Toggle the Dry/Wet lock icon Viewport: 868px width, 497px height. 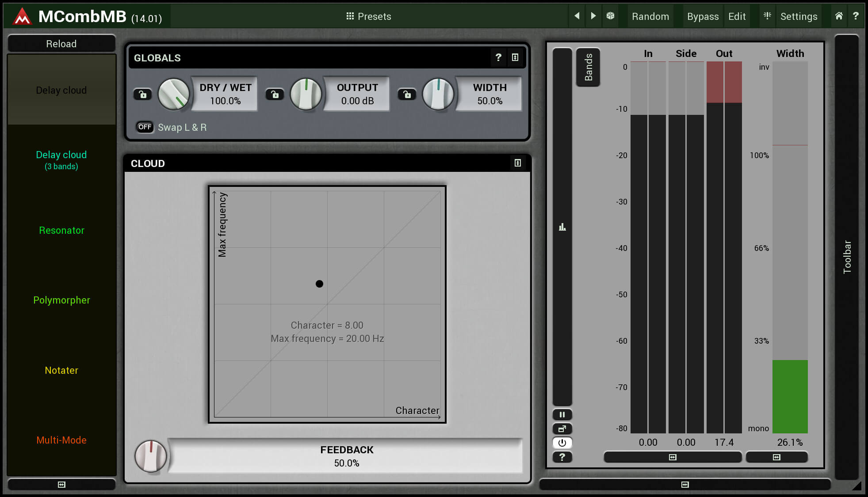(142, 94)
